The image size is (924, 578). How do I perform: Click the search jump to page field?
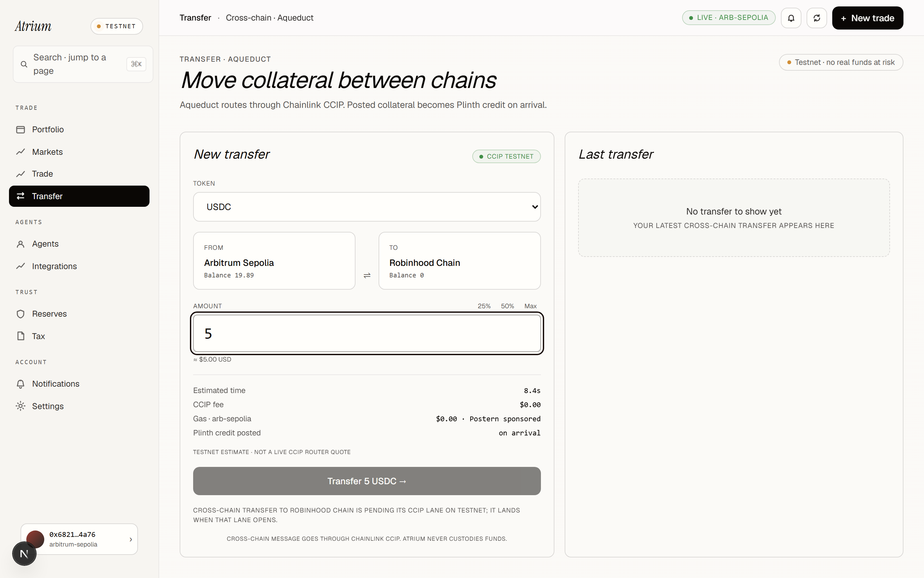(83, 64)
